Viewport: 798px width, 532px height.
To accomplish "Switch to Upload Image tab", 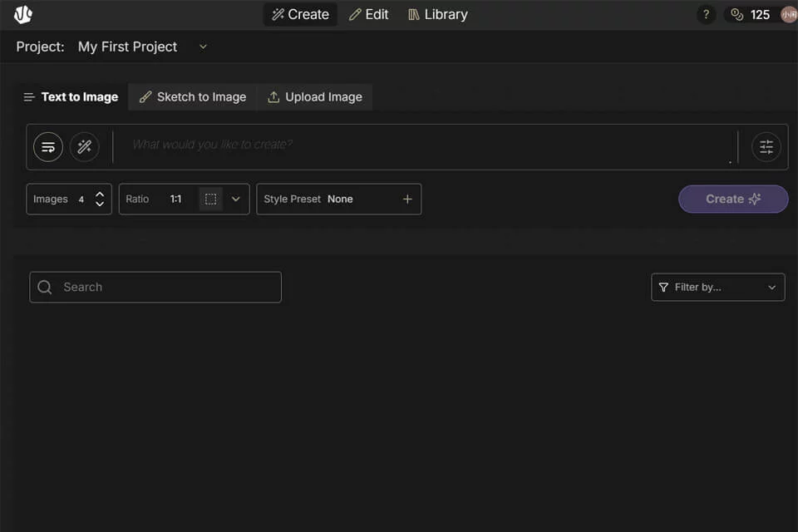I will click(314, 96).
